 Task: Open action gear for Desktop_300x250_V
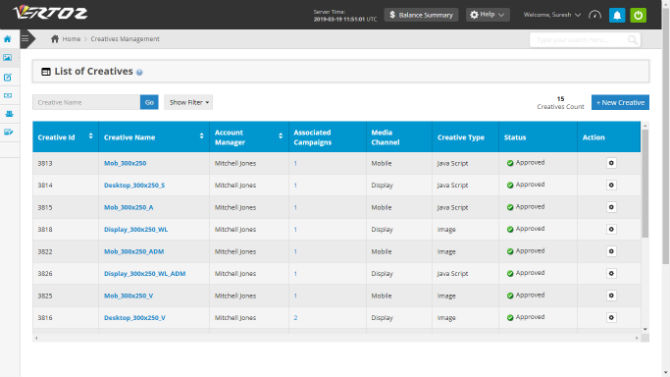pyautogui.click(x=611, y=318)
